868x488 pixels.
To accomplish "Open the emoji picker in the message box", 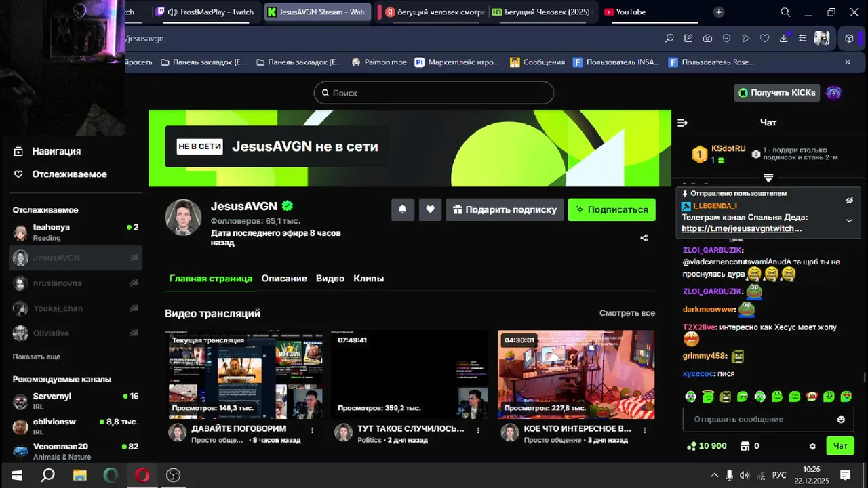I will tap(841, 420).
